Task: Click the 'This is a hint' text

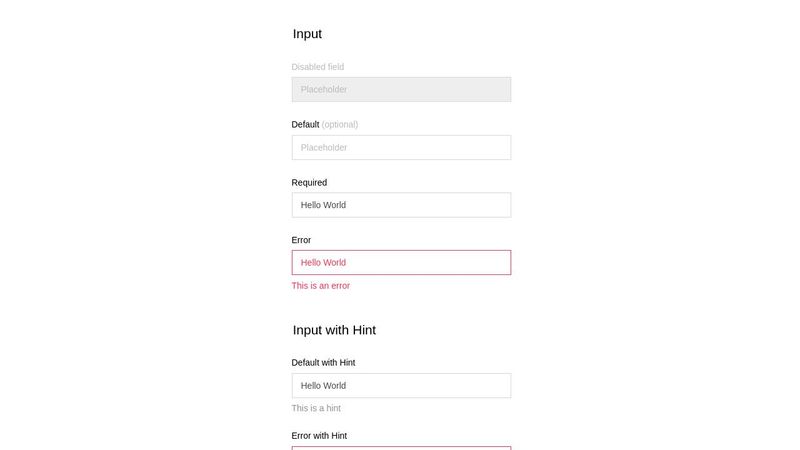Action: [x=316, y=408]
